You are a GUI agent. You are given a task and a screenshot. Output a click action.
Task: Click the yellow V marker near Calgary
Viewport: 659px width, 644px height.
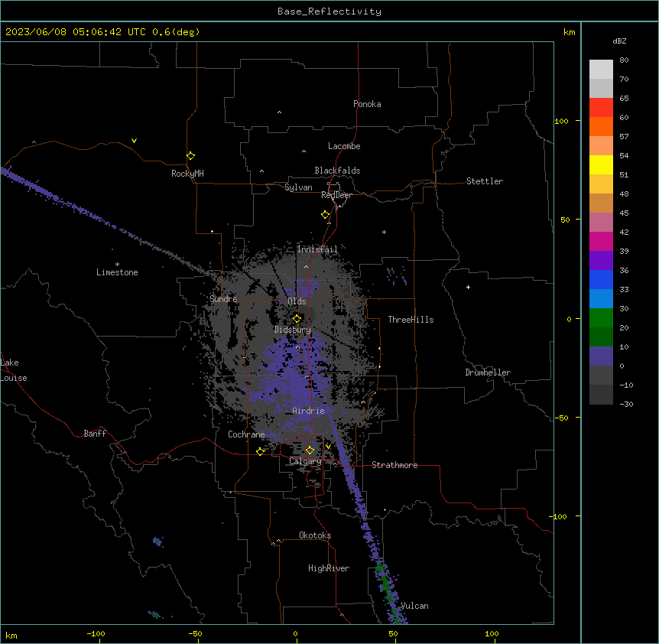tap(328, 447)
